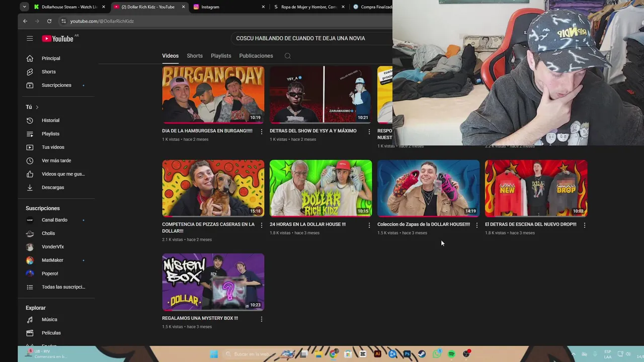This screenshot has width=644, height=362.
Task: Open options for MYSTERY BOX video
Action: click(261, 319)
